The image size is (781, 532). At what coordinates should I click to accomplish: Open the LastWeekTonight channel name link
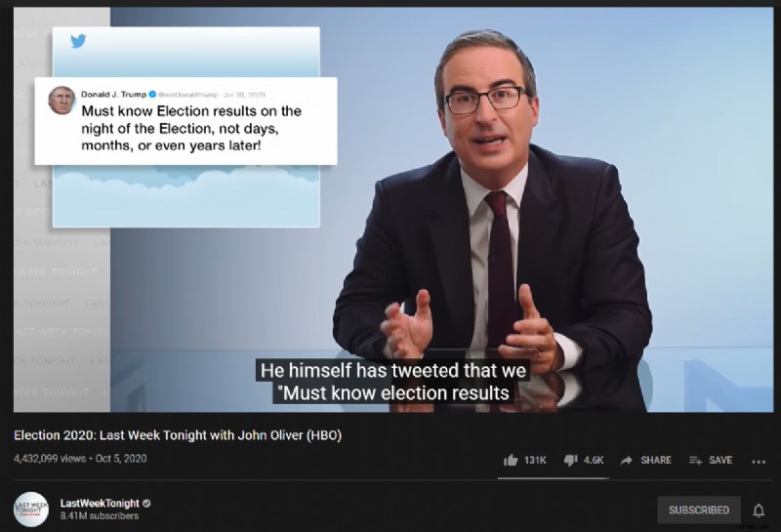(100, 504)
